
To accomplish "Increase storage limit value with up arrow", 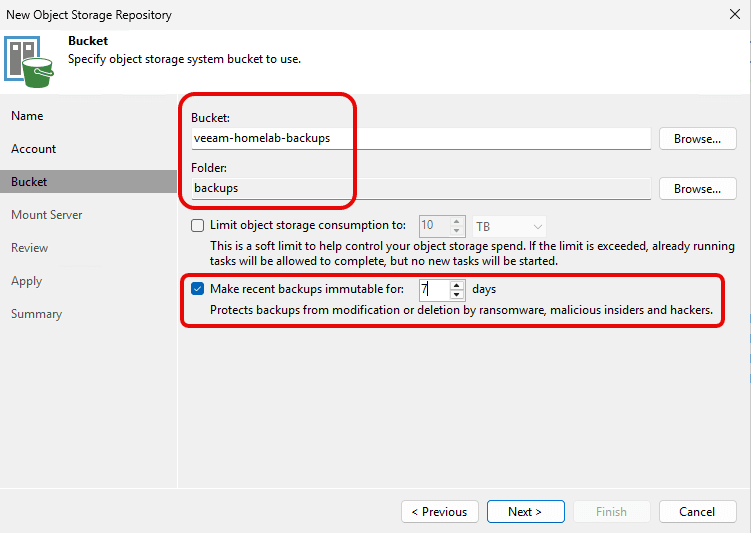I will click(x=457, y=221).
